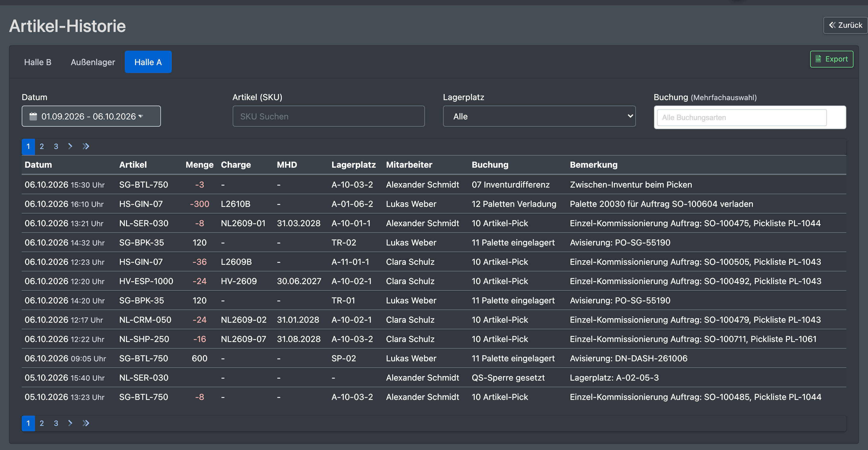Screen dimensions: 868x450
Task: Click the calendar icon in date field
Action: (33, 116)
